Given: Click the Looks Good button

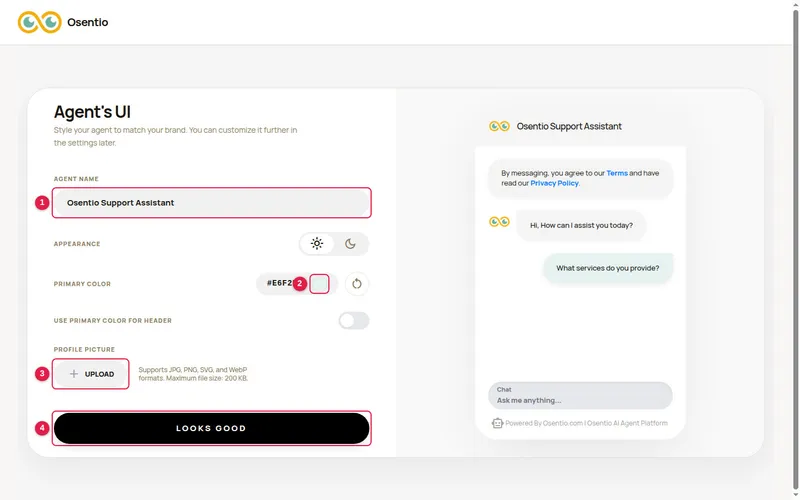Looking at the screenshot, I should coord(211,428).
